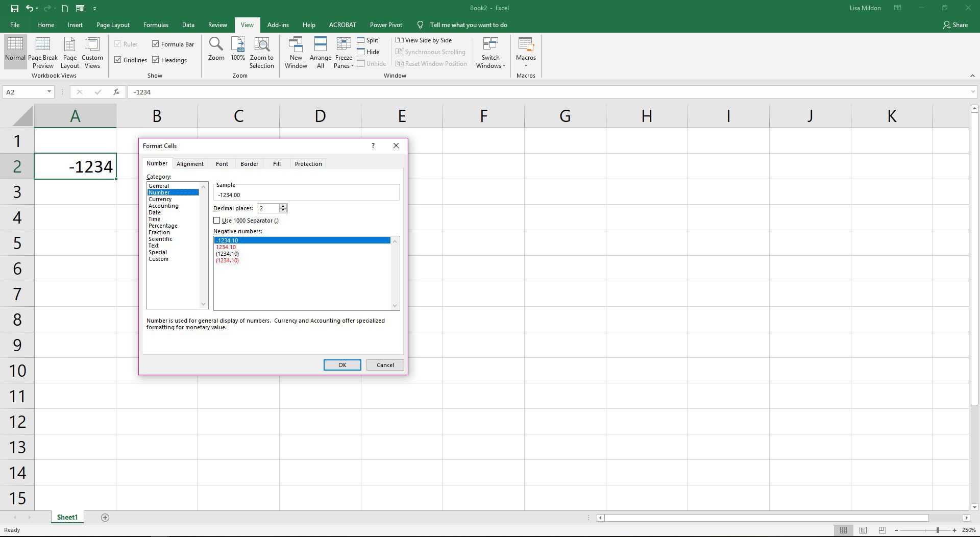The width and height of the screenshot is (980, 537).
Task: Choose Currency in the Category list
Action: pyautogui.click(x=160, y=199)
